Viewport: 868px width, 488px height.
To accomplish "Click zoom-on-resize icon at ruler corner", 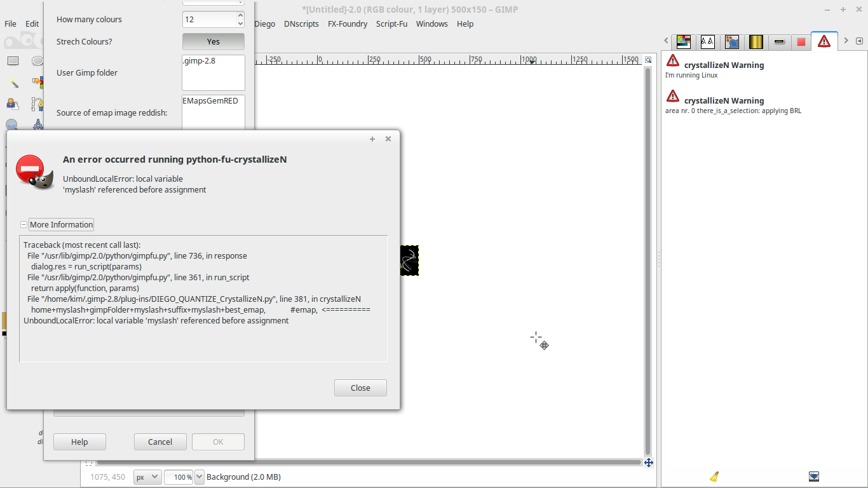I will point(648,60).
